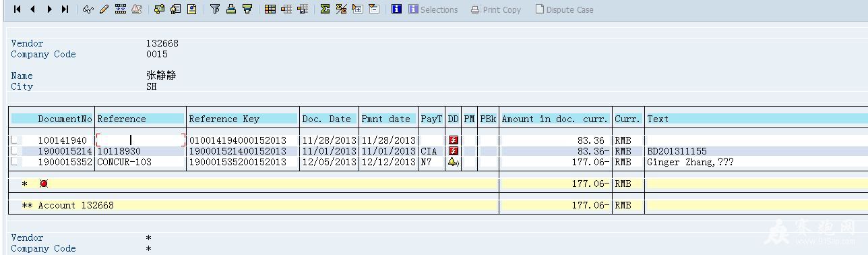Image resolution: width=868 pixels, height=255 pixels.
Task: Sort ascending with the stacked pyramid icon
Action: (x=230, y=9)
